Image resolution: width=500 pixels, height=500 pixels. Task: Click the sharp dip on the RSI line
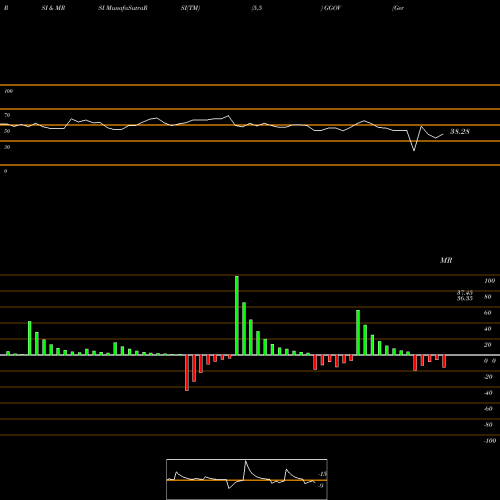coord(414,150)
